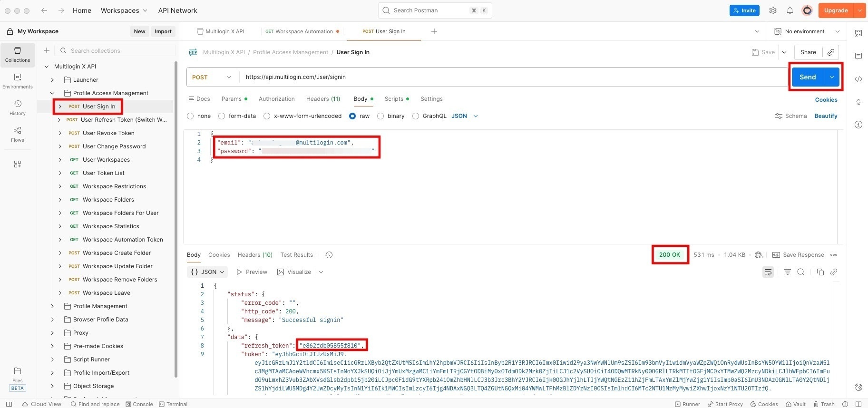Open the Send button dropdown arrow
868x408 pixels.
point(832,77)
